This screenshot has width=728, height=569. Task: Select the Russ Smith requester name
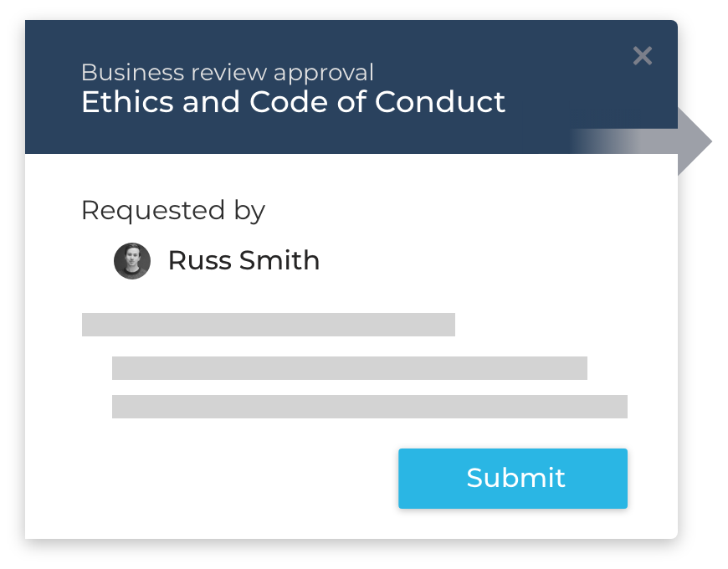244,260
